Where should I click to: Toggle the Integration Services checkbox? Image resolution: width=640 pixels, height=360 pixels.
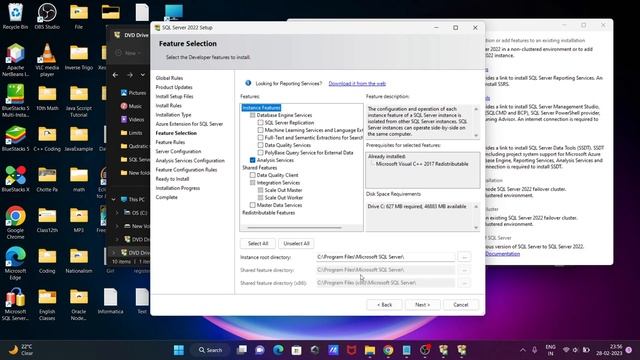[x=253, y=182]
